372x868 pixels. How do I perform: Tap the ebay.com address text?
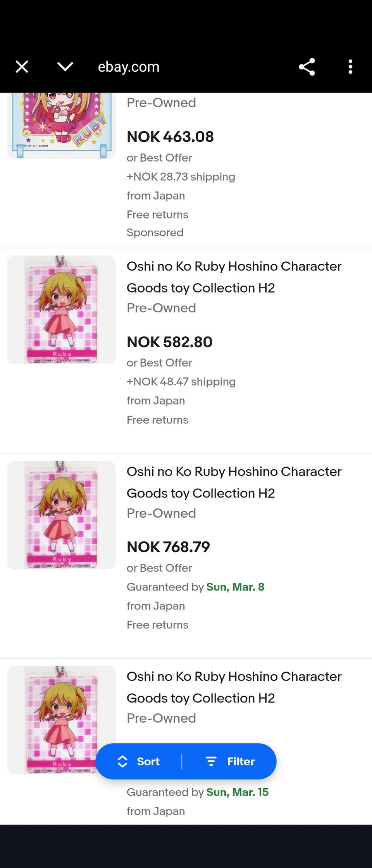pos(129,67)
